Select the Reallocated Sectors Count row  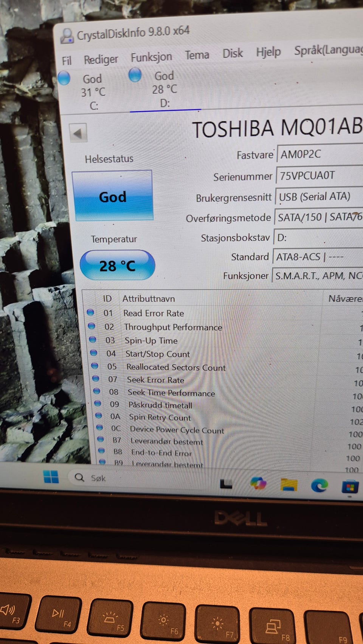(175, 367)
